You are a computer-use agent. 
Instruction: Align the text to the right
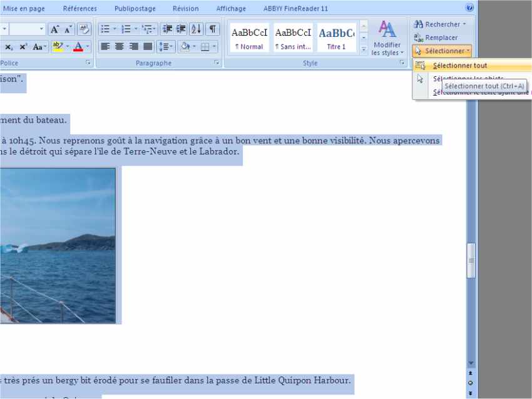134,47
